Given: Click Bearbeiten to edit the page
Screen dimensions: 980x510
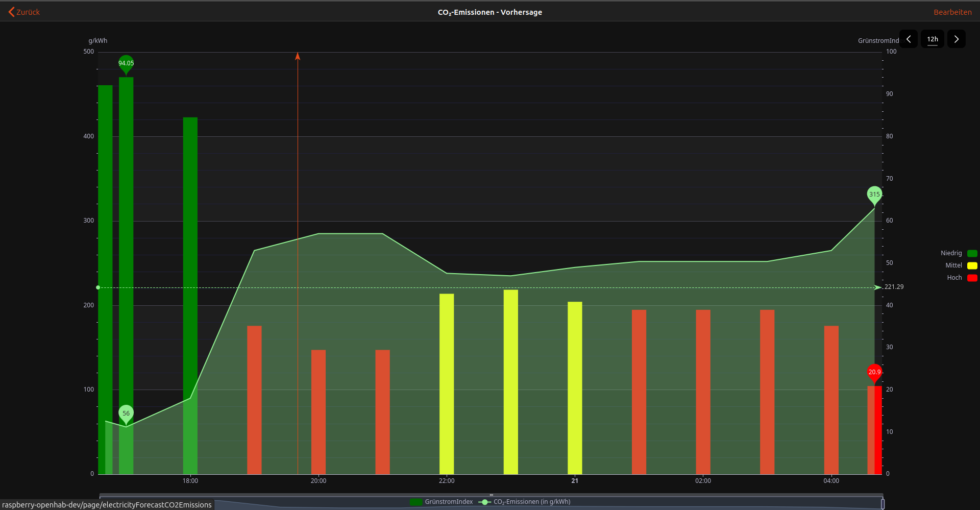Looking at the screenshot, I should (952, 12).
